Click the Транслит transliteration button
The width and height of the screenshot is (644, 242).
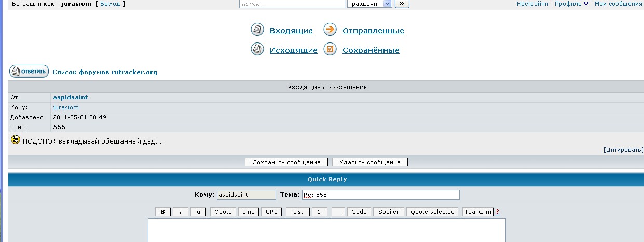pos(478,212)
